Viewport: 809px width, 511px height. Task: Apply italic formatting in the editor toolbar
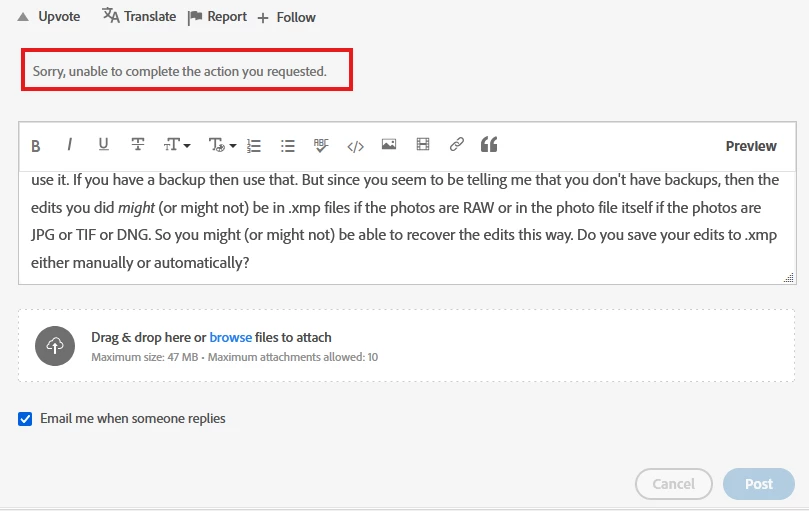coord(69,145)
